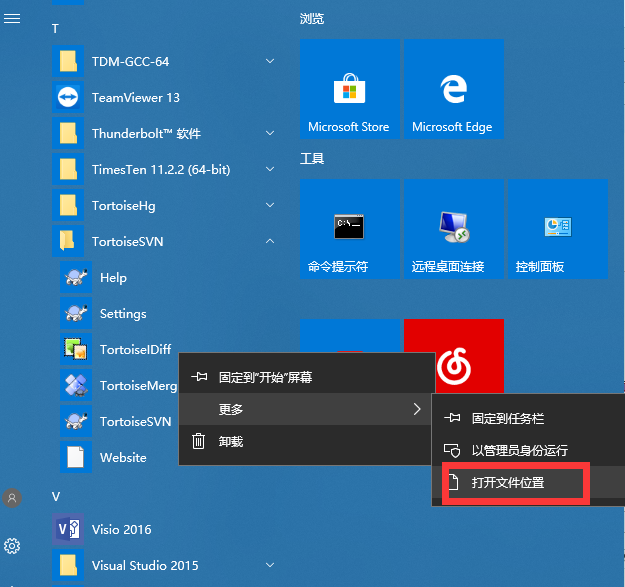Open the Microsoft Store tile
This screenshot has height=587, width=625.
pyautogui.click(x=350, y=89)
